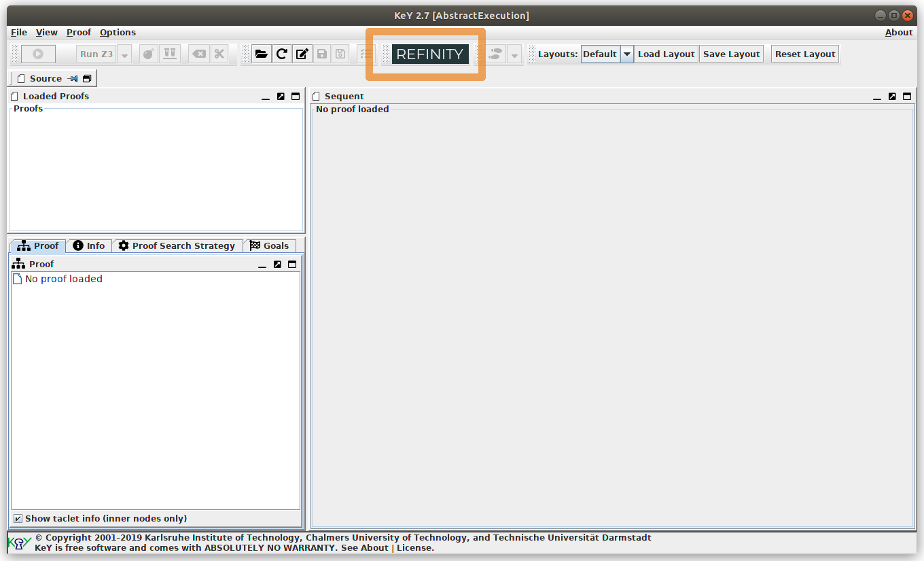
Task: Click the Reset Layout button
Action: pos(805,54)
